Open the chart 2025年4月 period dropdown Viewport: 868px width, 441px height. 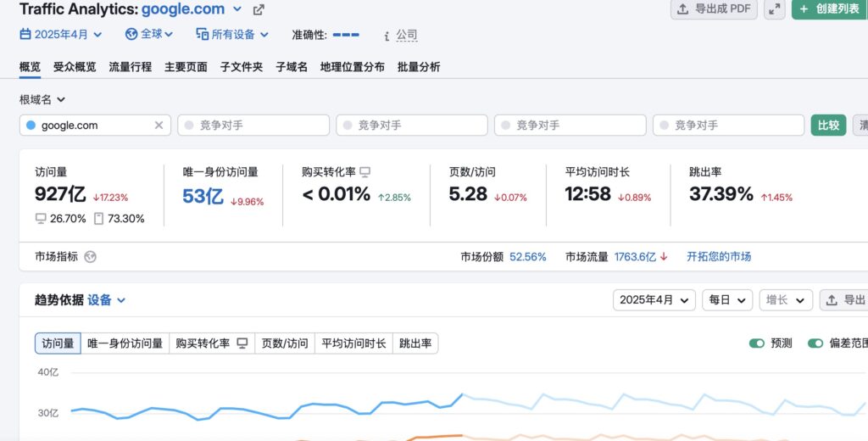654,300
